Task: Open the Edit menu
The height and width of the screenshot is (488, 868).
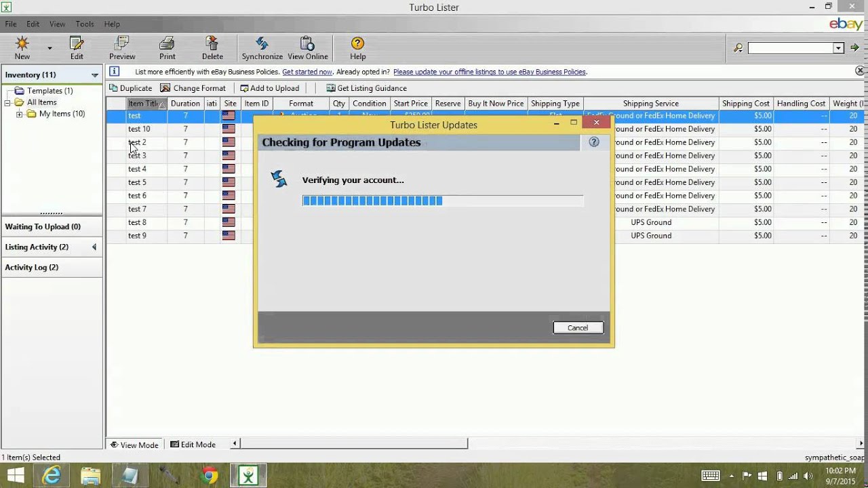Action: 33,24
